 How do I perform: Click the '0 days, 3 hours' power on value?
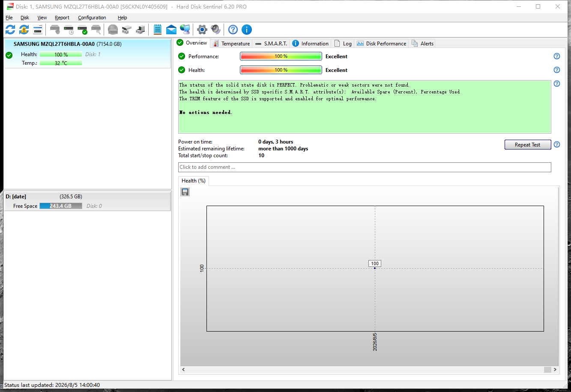point(276,142)
